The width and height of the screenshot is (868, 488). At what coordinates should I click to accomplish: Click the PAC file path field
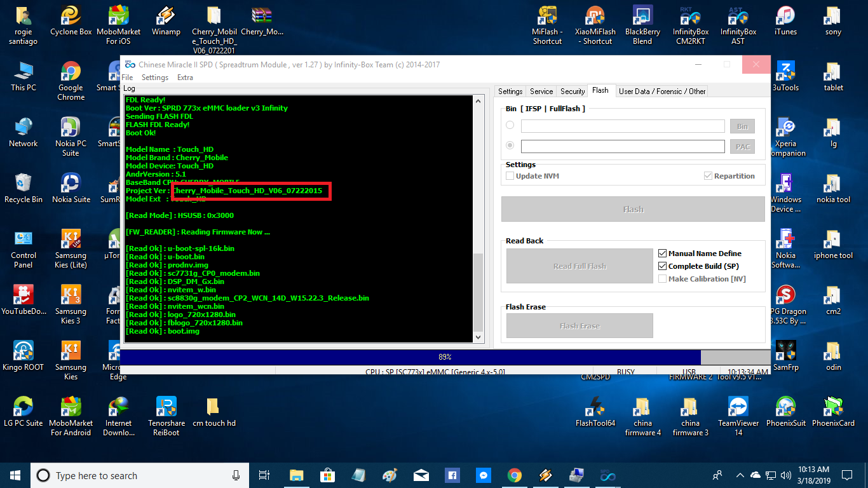pyautogui.click(x=623, y=146)
